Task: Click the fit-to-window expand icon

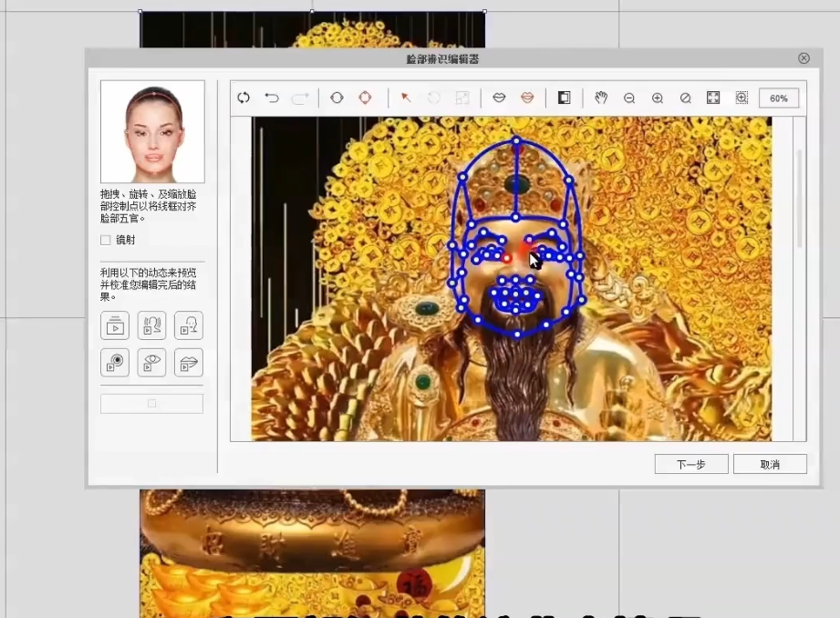Action: click(713, 98)
